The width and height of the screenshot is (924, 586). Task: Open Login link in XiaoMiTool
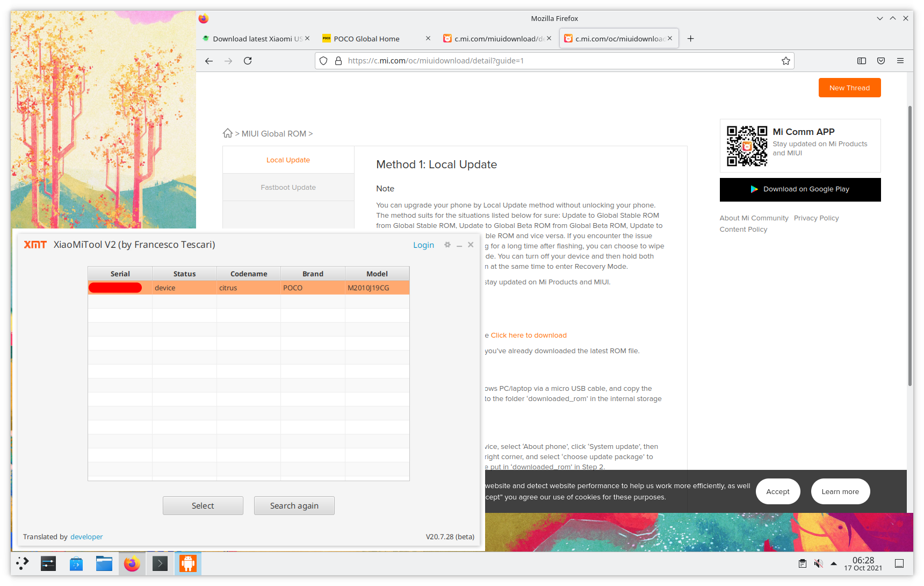423,245
